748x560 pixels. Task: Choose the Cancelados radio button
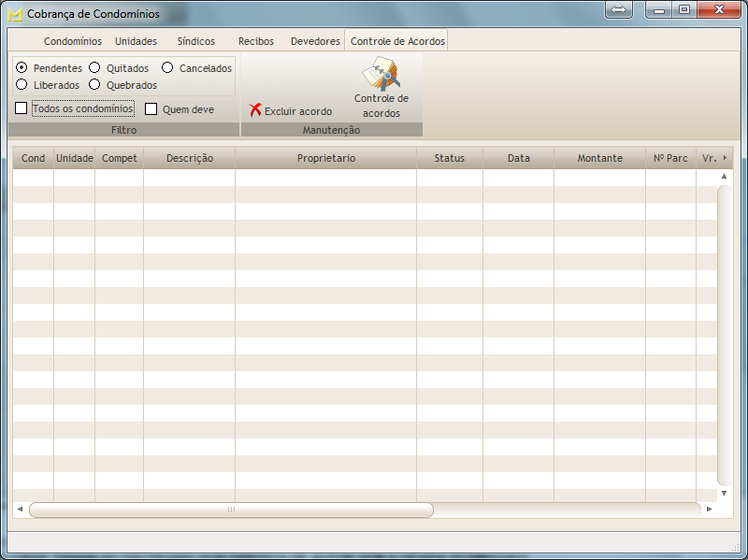[x=167, y=67]
